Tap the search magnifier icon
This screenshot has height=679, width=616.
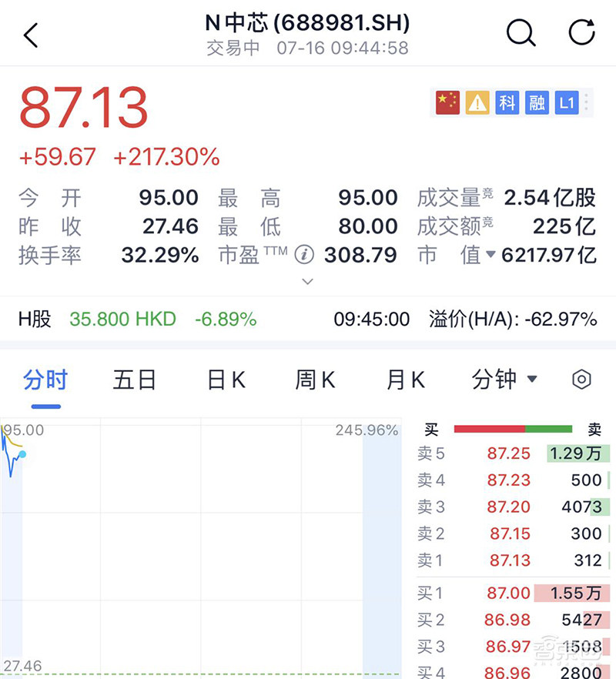tap(521, 33)
